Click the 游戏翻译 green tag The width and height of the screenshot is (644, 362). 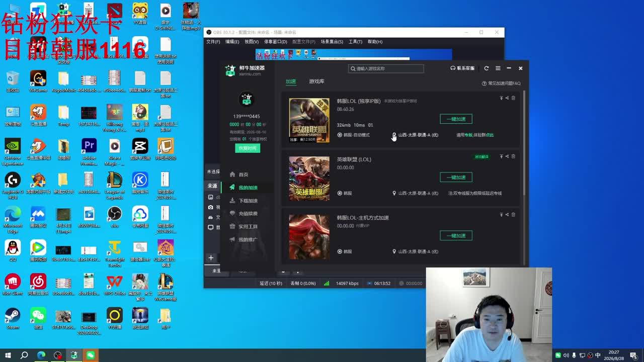coord(481,157)
